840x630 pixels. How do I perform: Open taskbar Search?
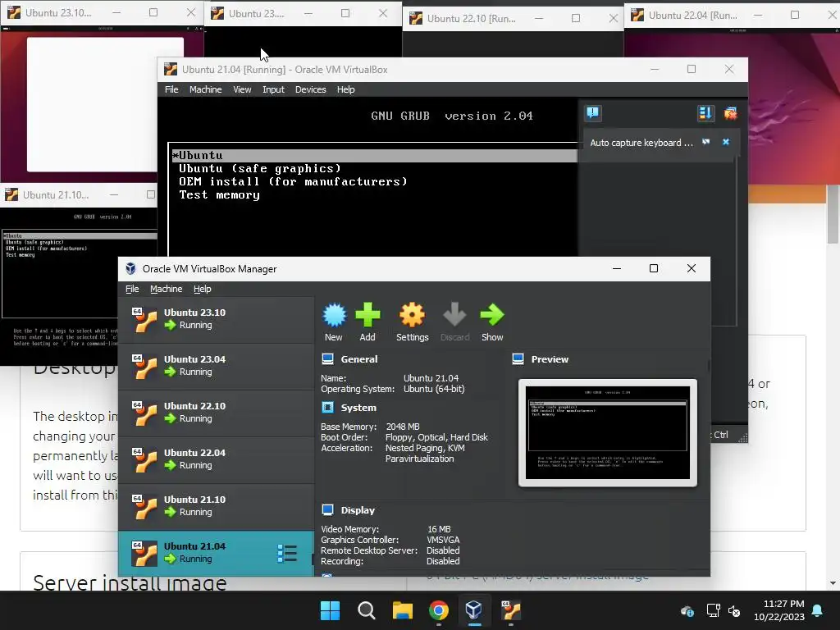pyautogui.click(x=367, y=610)
